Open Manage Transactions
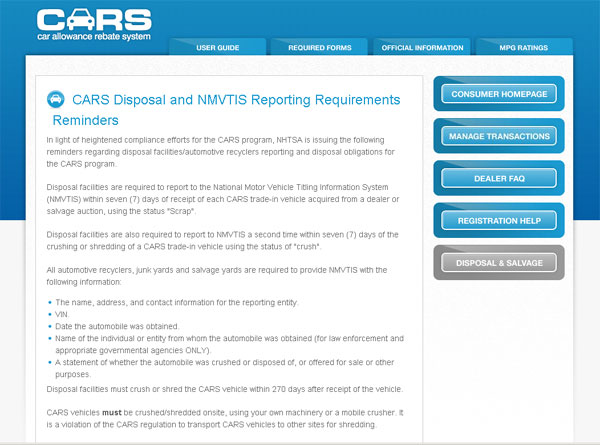600x445 pixels. click(499, 136)
